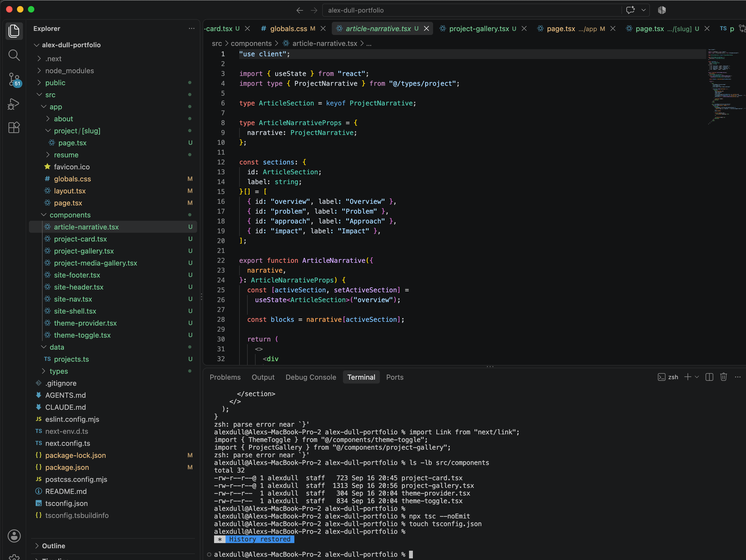
Task: Expand the types folder
Action: pos(44,371)
